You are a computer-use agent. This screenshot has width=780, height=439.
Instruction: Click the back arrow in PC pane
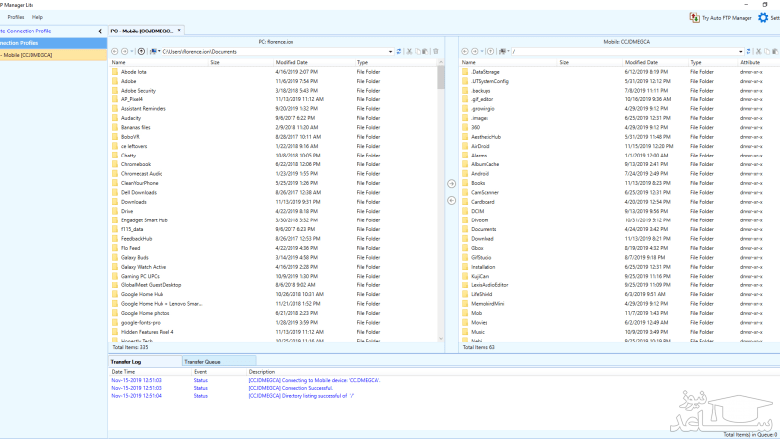pyautogui.click(x=114, y=51)
